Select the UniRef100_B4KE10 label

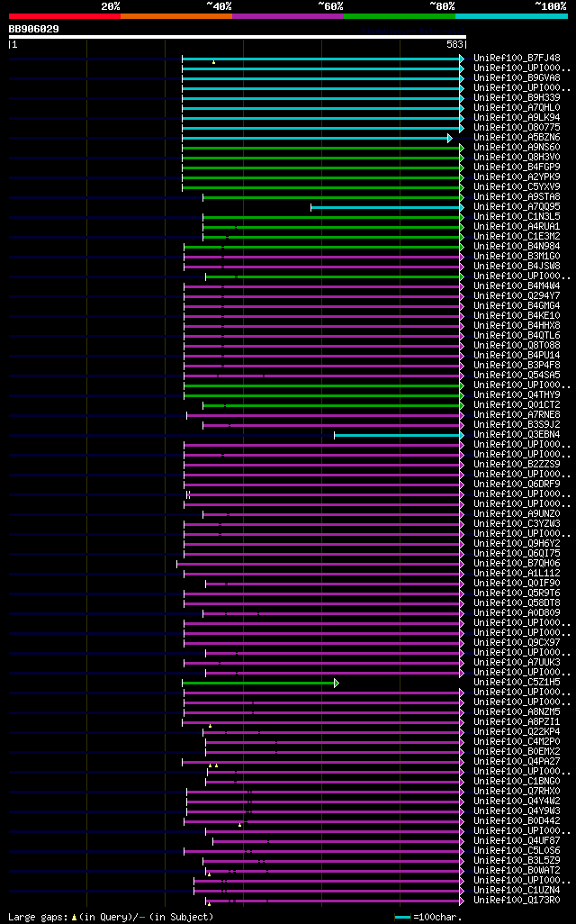(x=517, y=316)
